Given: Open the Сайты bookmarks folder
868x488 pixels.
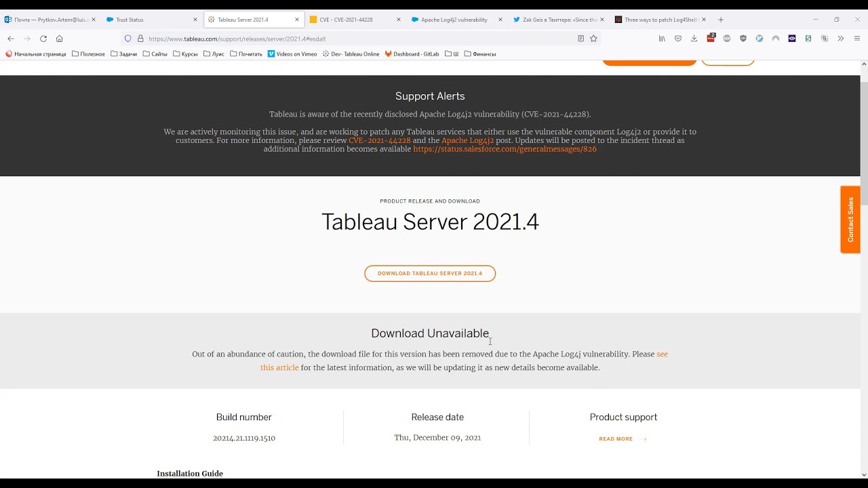Looking at the screenshot, I should pyautogui.click(x=155, y=54).
